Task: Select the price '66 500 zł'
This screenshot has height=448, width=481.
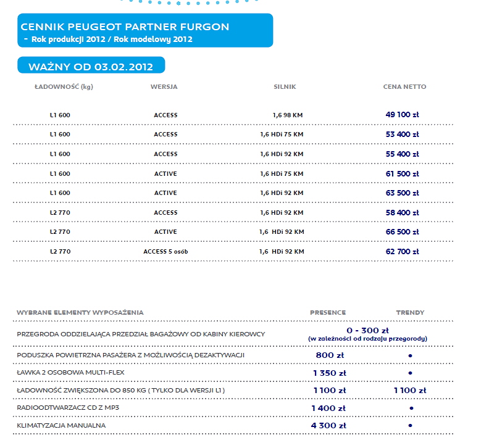Action: 402,232
